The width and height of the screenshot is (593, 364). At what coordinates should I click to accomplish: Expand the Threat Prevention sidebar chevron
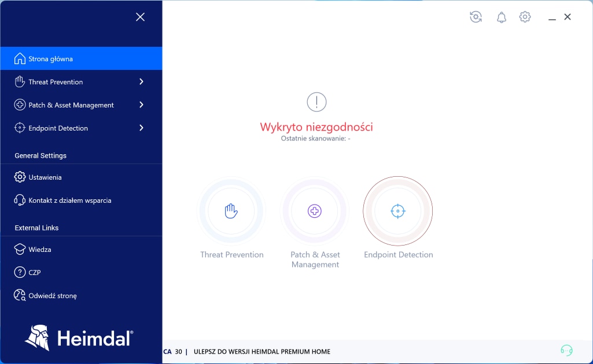[x=141, y=81]
